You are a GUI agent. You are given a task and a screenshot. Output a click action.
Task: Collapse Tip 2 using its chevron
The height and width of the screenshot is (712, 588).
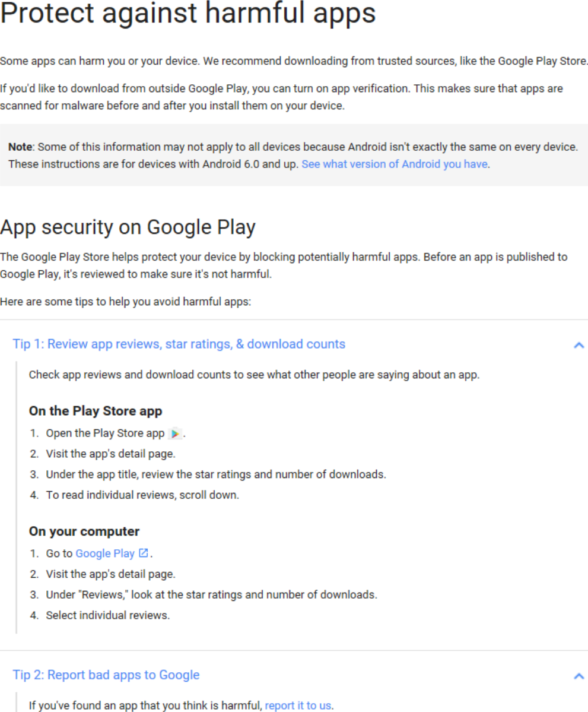click(x=579, y=676)
